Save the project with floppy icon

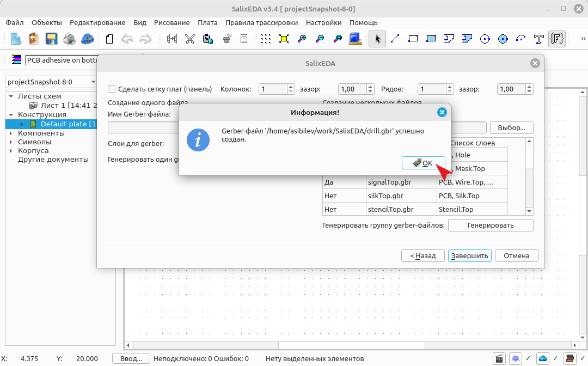[51, 39]
